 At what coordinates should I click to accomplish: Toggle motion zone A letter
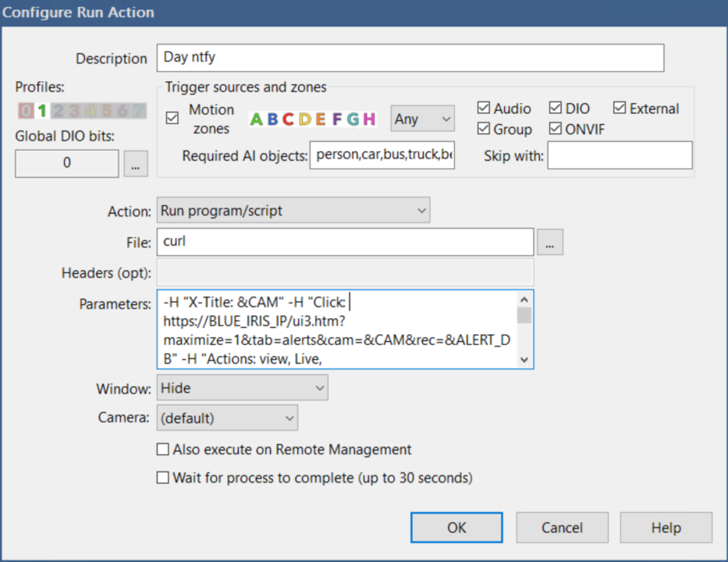pyautogui.click(x=256, y=119)
